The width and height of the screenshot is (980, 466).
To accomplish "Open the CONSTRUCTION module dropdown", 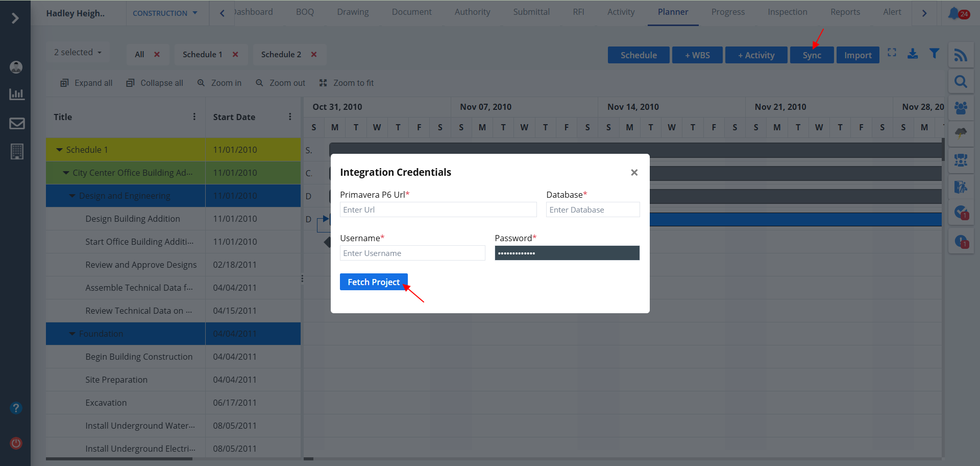I will (165, 13).
